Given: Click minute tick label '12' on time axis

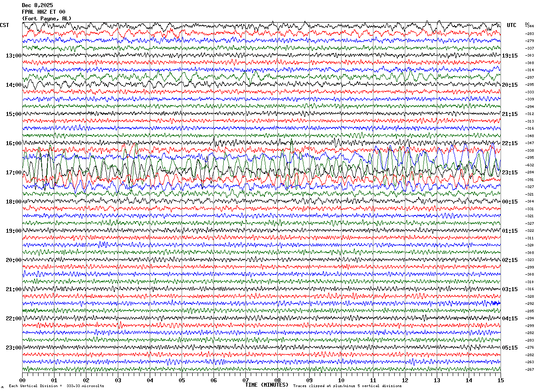Looking at the screenshot, I should 405,380.
